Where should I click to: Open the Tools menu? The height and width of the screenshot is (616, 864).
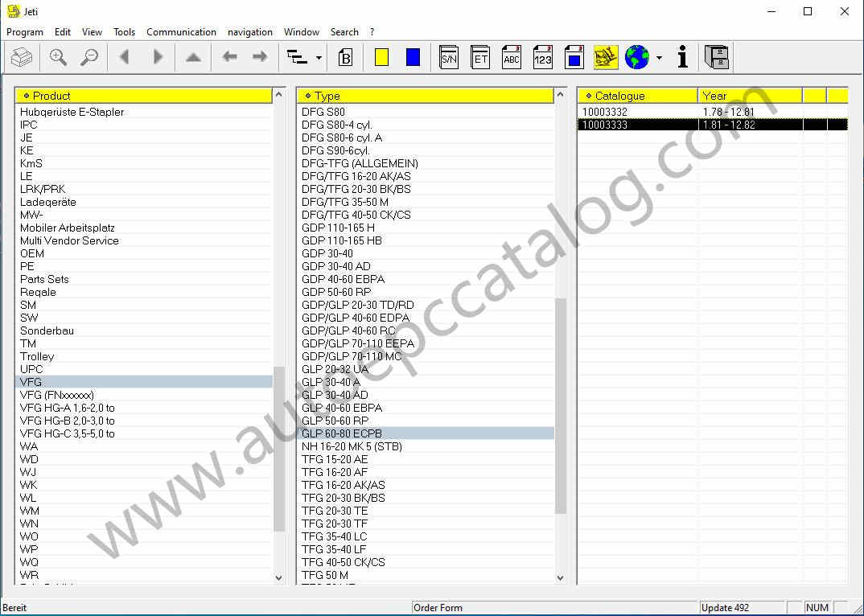pos(124,32)
